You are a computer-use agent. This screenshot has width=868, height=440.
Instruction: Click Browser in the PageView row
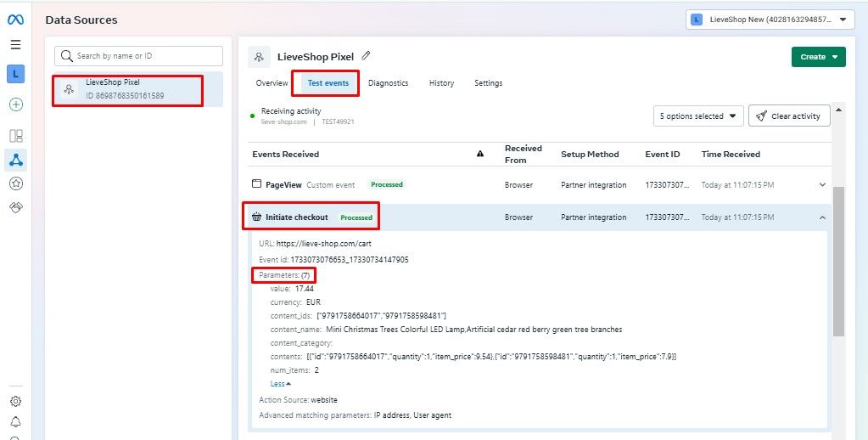click(518, 184)
